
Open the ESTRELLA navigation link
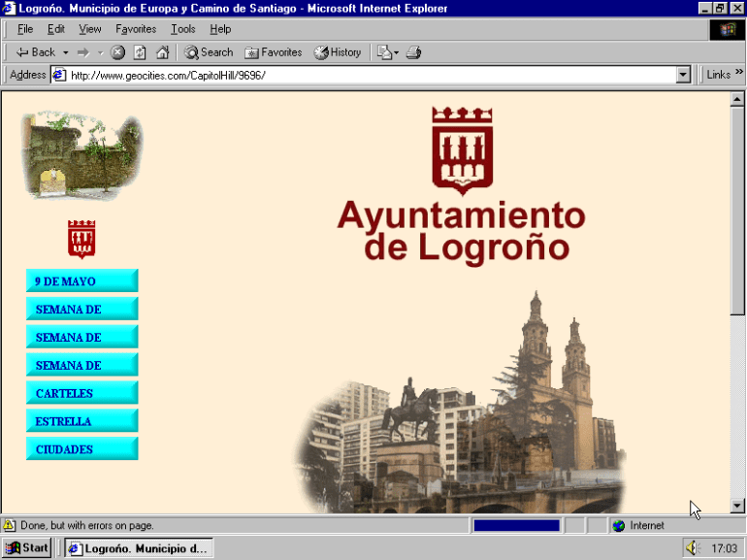click(x=81, y=421)
